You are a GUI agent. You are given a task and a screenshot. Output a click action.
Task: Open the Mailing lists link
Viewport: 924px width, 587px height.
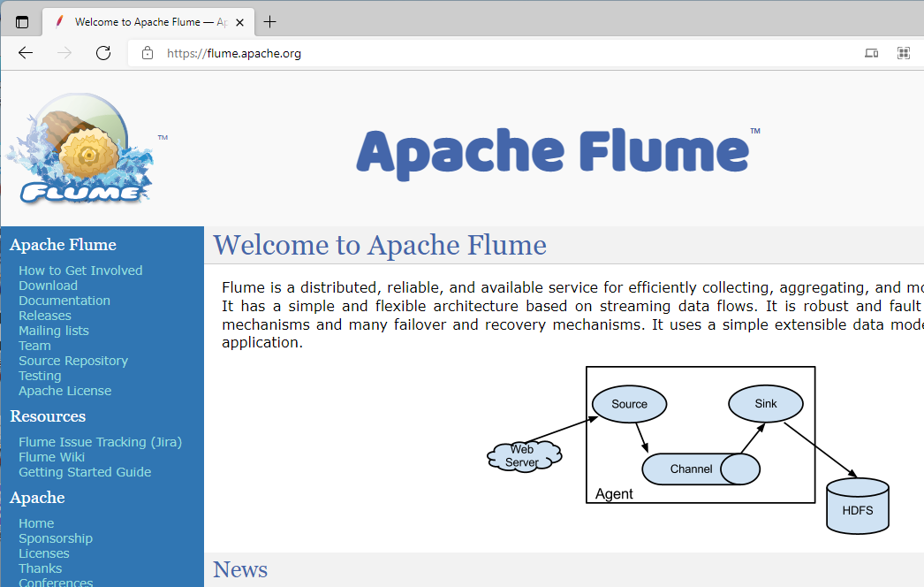click(54, 331)
